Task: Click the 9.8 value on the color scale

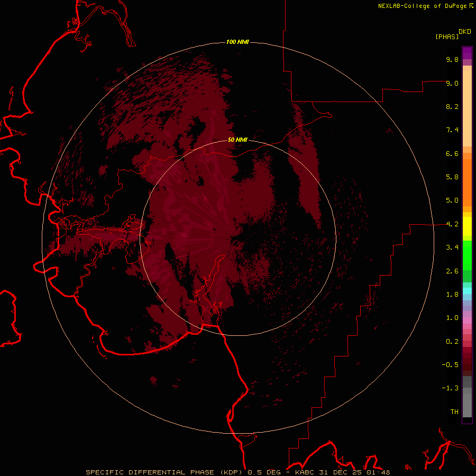Action: [x=452, y=59]
